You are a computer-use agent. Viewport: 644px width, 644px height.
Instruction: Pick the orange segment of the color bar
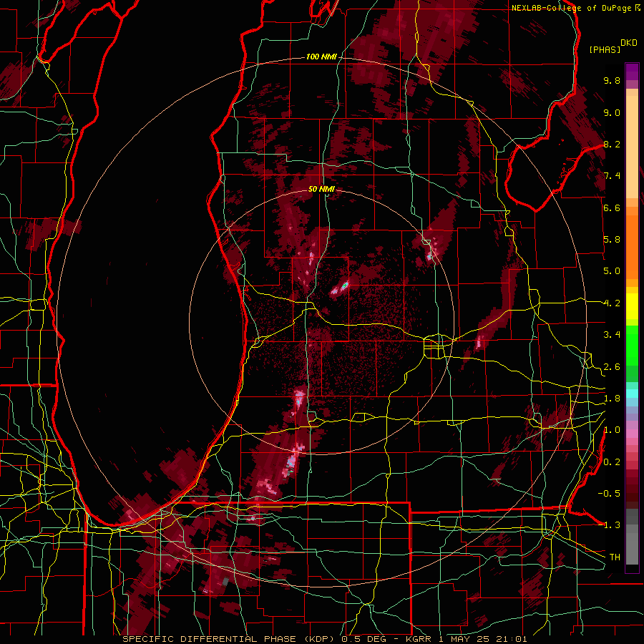[632, 247]
